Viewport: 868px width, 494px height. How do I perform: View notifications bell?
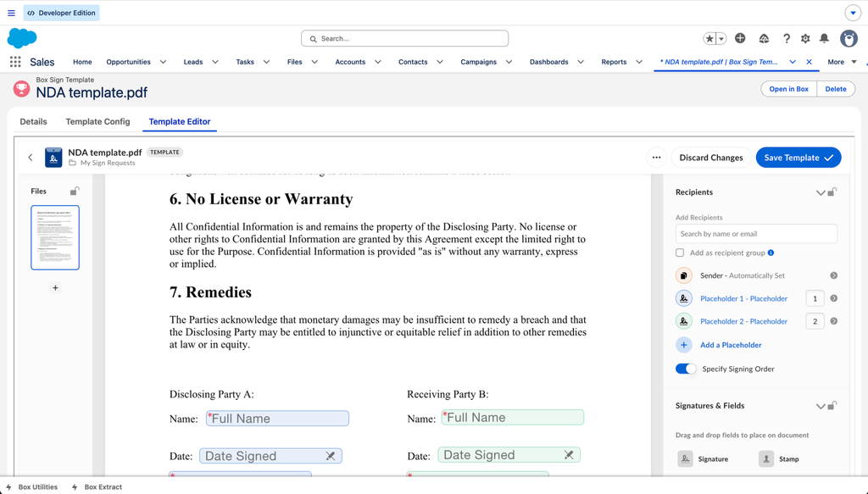(x=824, y=38)
